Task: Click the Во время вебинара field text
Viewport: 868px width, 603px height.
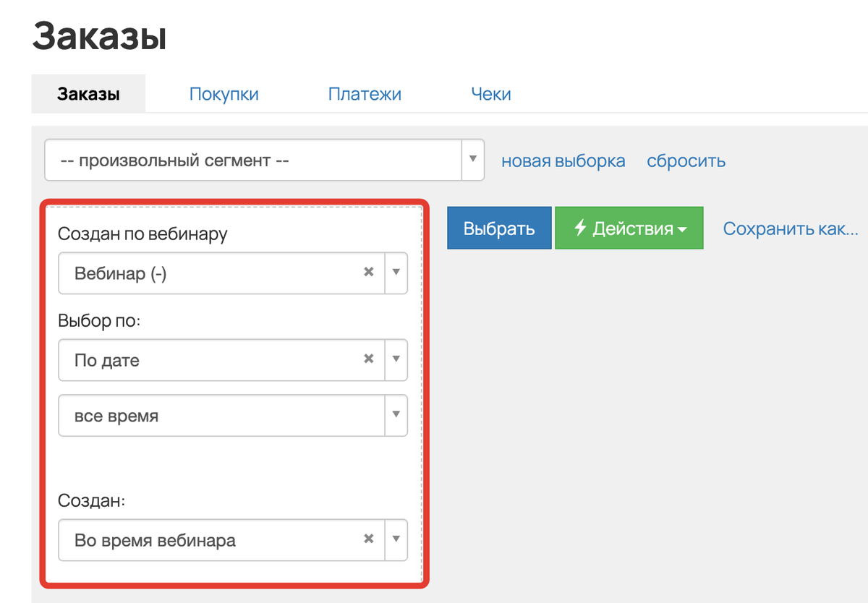Action: [155, 540]
